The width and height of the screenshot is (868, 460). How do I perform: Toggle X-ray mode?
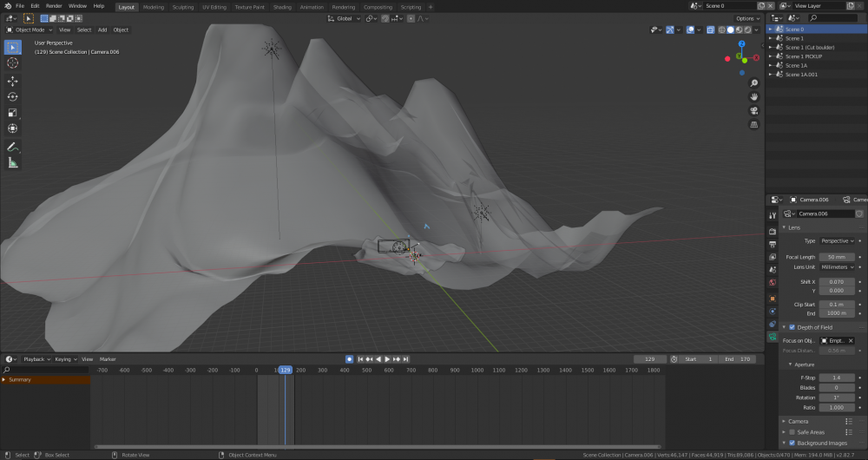coord(710,30)
